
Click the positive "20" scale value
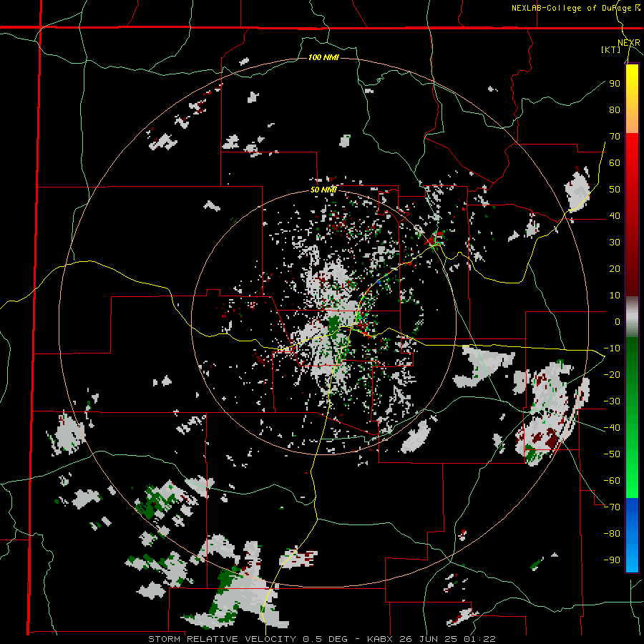pyautogui.click(x=615, y=269)
